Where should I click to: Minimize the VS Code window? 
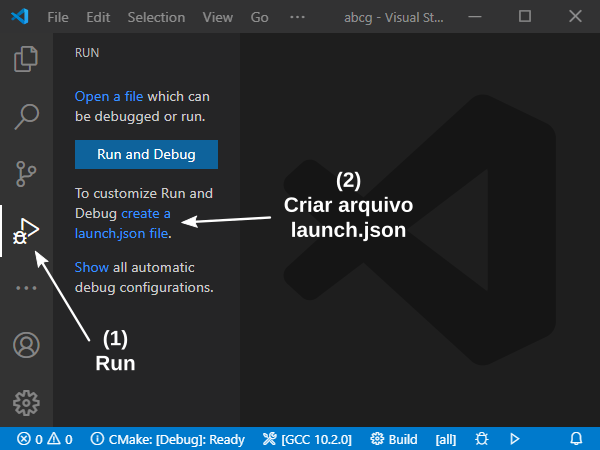474,16
